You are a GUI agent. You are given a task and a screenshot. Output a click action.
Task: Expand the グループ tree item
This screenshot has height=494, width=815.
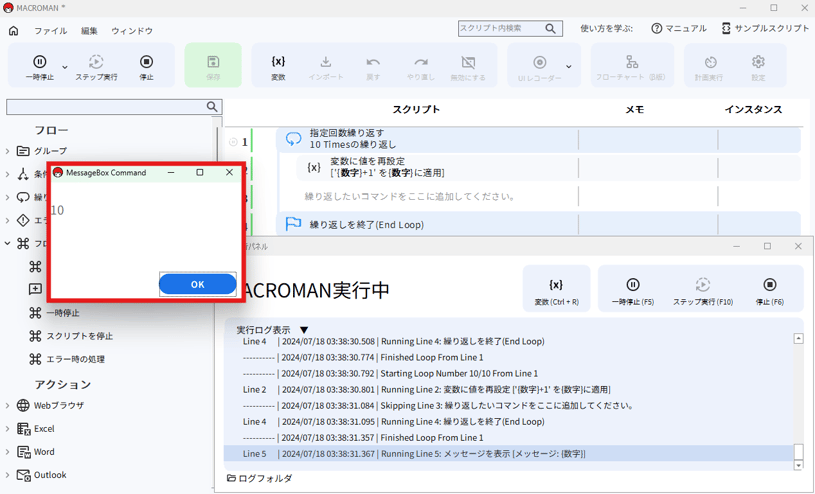[7, 151]
